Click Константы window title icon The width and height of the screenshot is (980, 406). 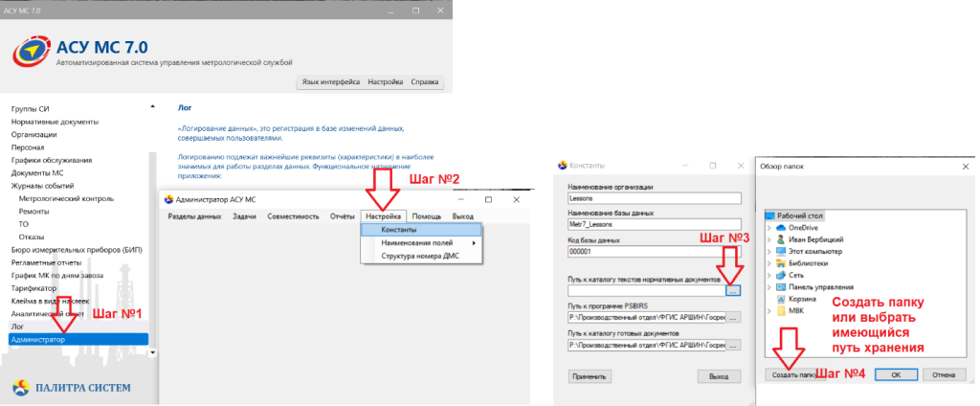tap(562, 166)
